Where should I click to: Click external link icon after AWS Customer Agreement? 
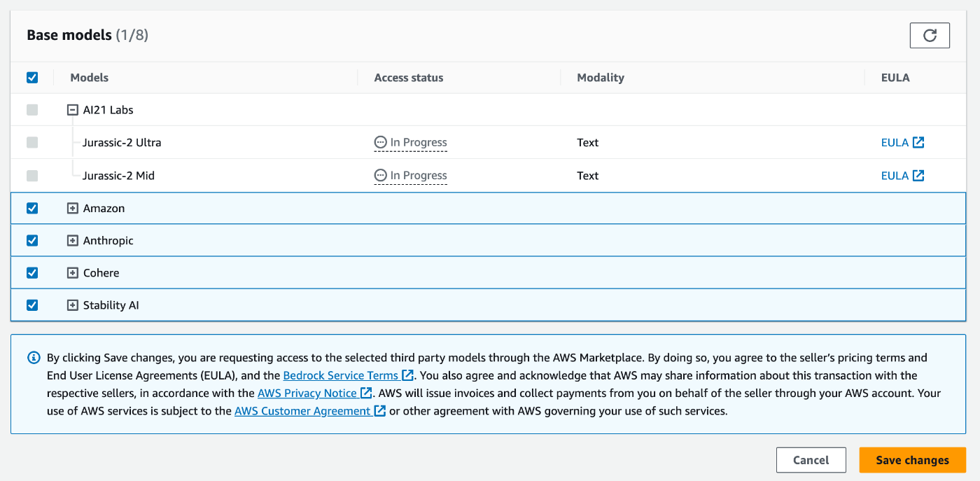(380, 410)
